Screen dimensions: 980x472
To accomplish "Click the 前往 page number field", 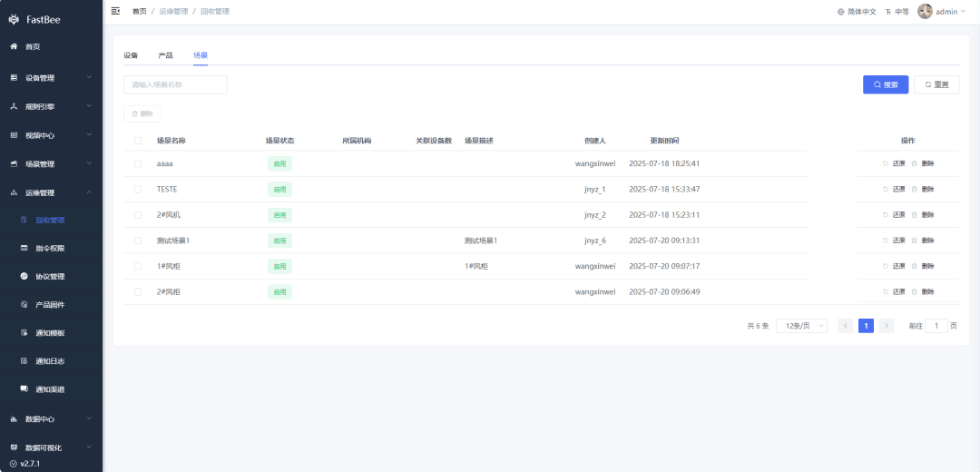I will [936, 326].
